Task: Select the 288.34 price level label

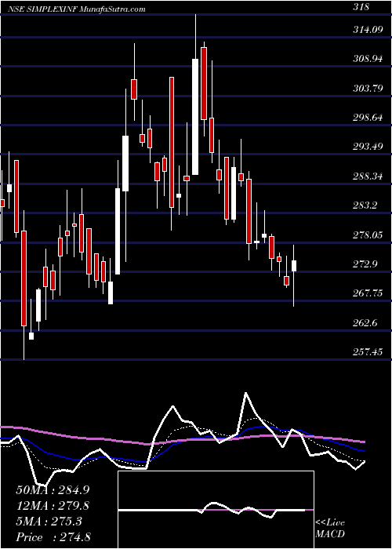Action: coord(368,176)
